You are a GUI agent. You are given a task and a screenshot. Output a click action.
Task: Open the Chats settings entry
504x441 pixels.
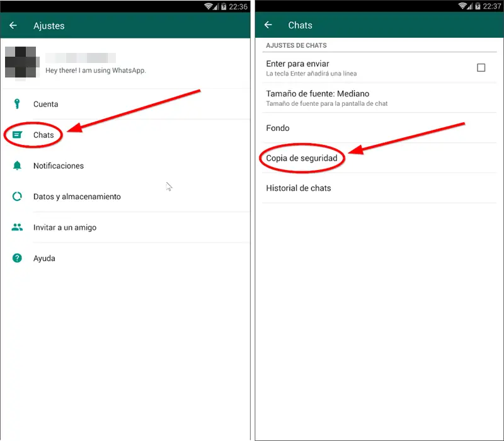[x=125, y=135]
